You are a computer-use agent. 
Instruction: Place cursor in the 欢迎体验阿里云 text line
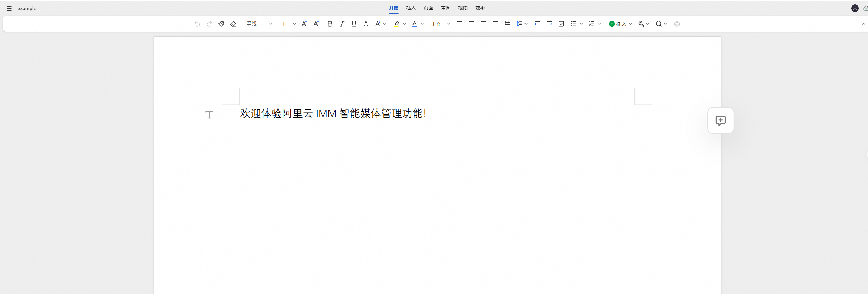click(x=333, y=114)
